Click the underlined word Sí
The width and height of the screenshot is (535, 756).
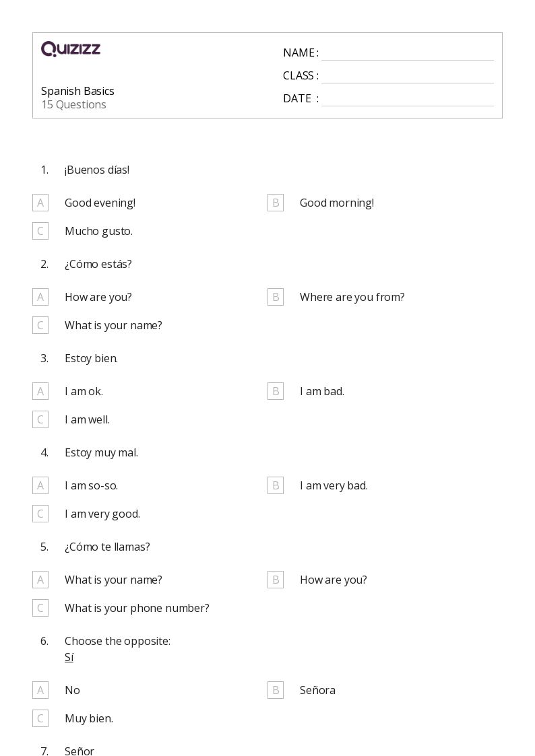tap(69, 657)
